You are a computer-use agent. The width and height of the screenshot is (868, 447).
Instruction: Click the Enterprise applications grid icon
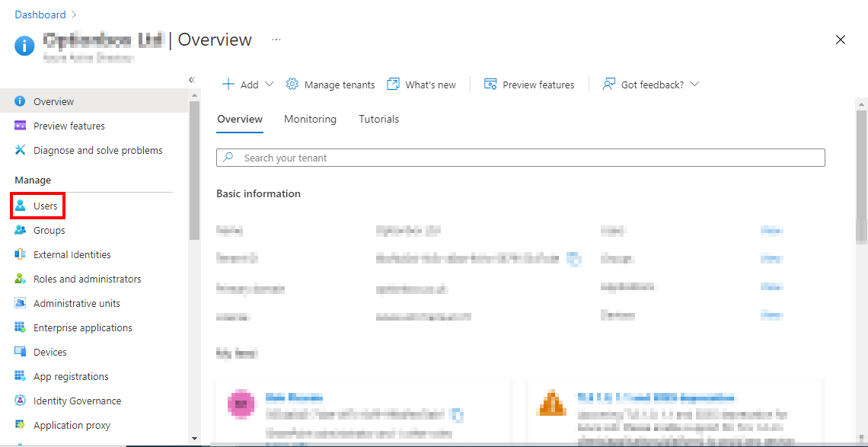pos(20,327)
